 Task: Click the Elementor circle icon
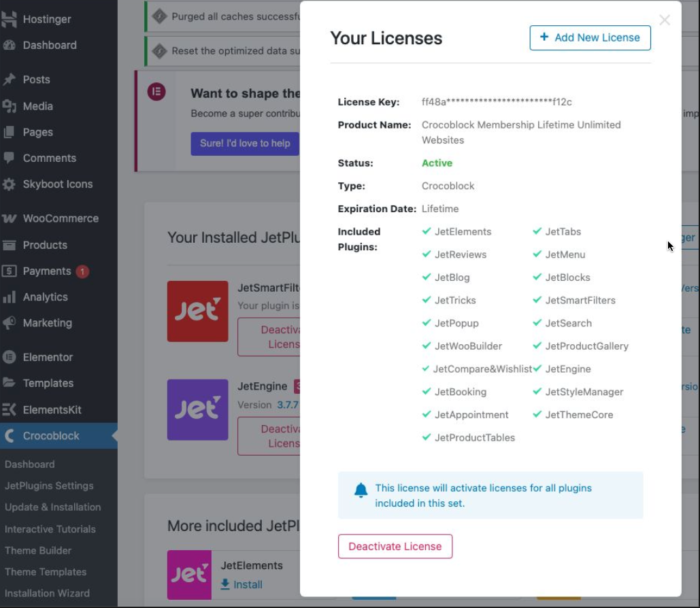click(9, 357)
